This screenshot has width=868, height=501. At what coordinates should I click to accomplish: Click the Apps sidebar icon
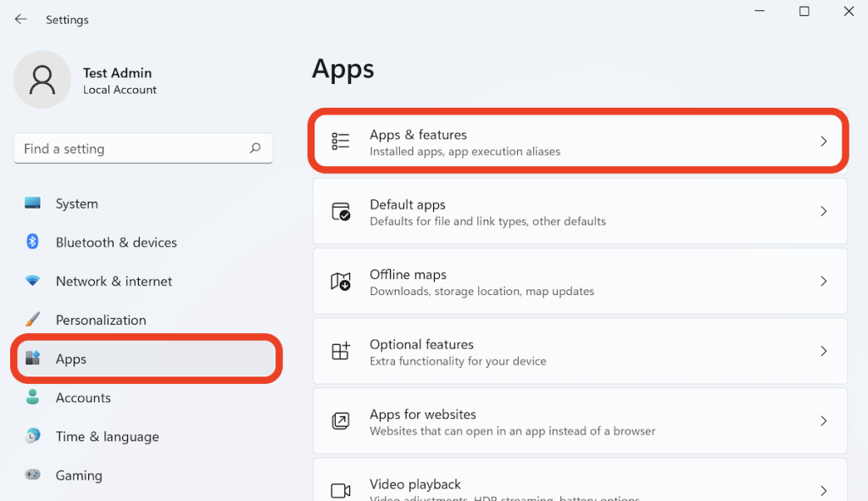pos(33,359)
